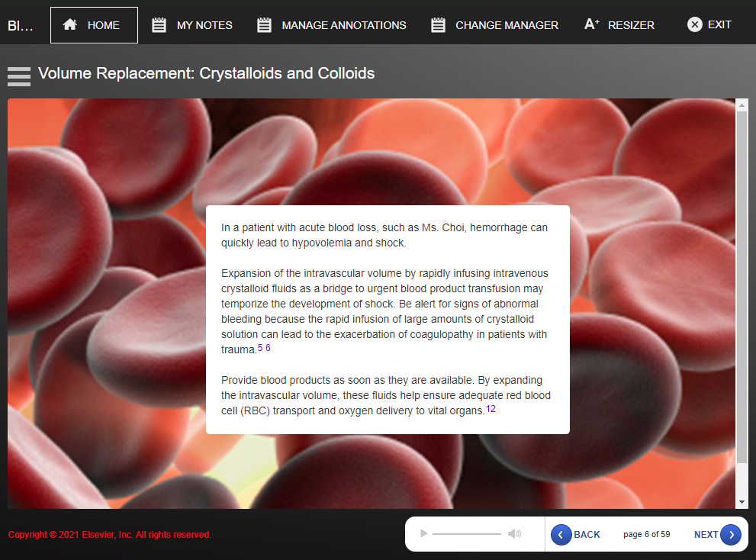Go back to the previous page
756x560 pixels.
tap(576, 535)
